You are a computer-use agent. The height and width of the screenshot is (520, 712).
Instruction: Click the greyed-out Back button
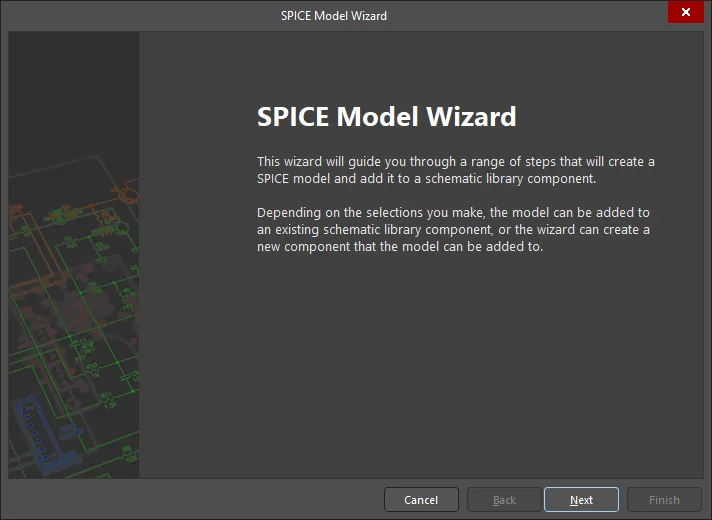tap(504, 500)
